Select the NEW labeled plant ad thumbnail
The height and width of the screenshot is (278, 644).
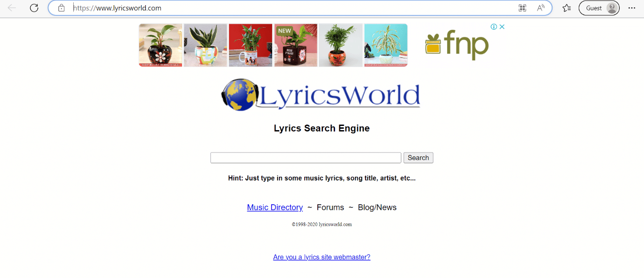click(x=295, y=45)
